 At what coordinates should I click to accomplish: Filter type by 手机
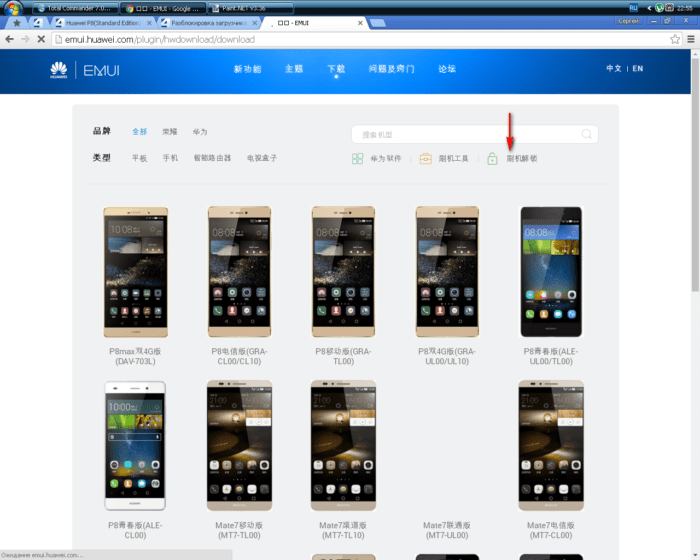coord(170,158)
